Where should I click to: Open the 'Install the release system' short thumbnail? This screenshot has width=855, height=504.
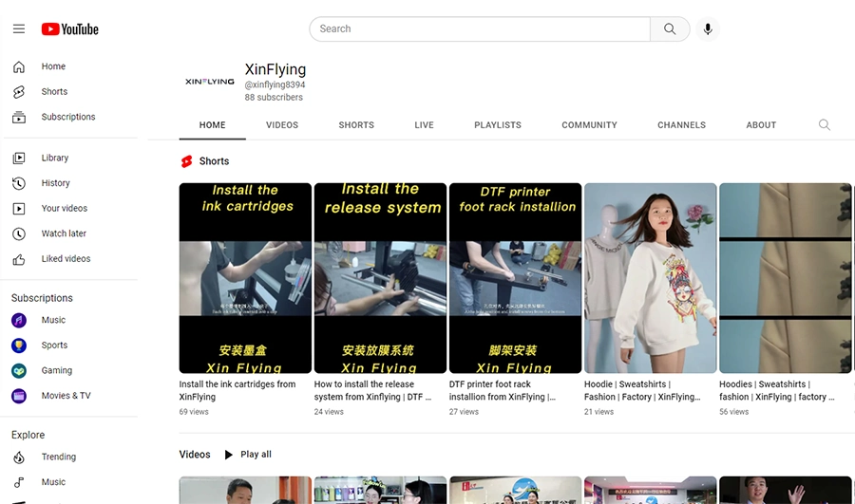(380, 278)
